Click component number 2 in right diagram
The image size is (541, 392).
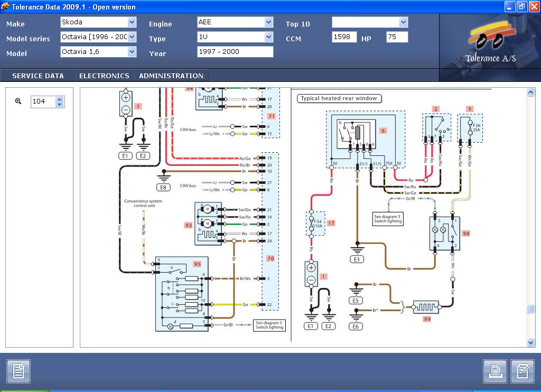click(x=436, y=109)
